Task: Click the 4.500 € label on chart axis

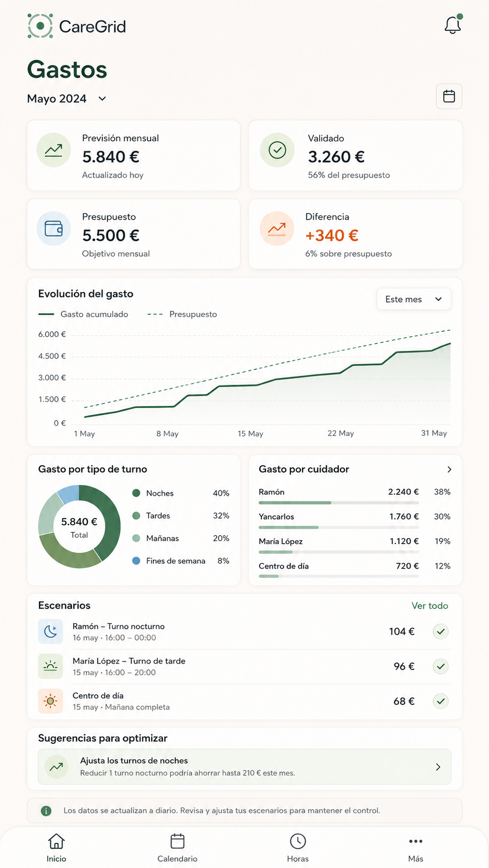Action: tap(52, 356)
